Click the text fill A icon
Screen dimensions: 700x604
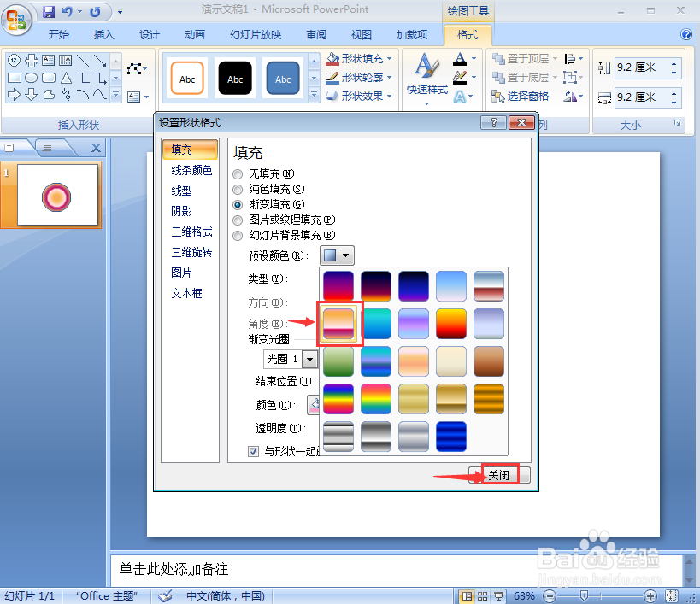460,58
